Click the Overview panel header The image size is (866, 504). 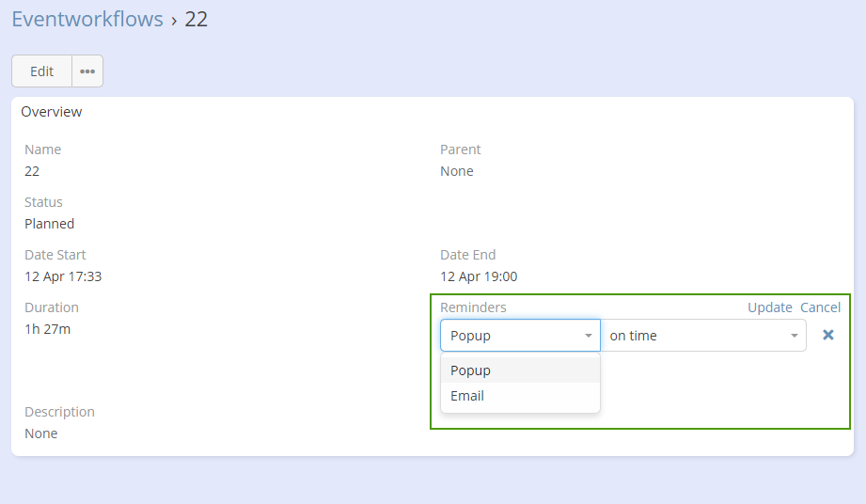pos(52,112)
